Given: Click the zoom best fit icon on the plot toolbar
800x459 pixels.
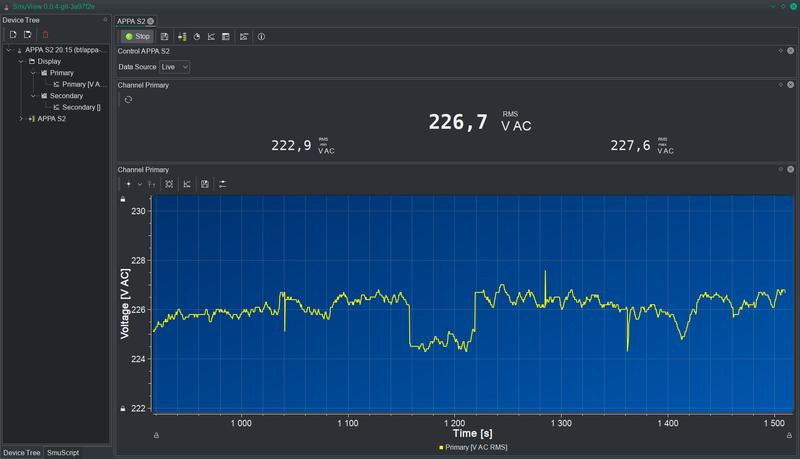Looking at the screenshot, I should [x=169, y=184].
